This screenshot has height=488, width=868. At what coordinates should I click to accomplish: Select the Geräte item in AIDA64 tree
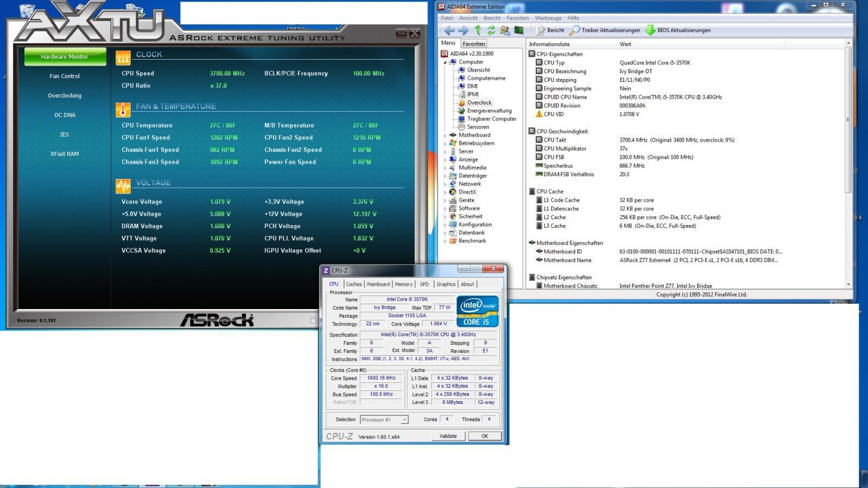pos(462,200)
